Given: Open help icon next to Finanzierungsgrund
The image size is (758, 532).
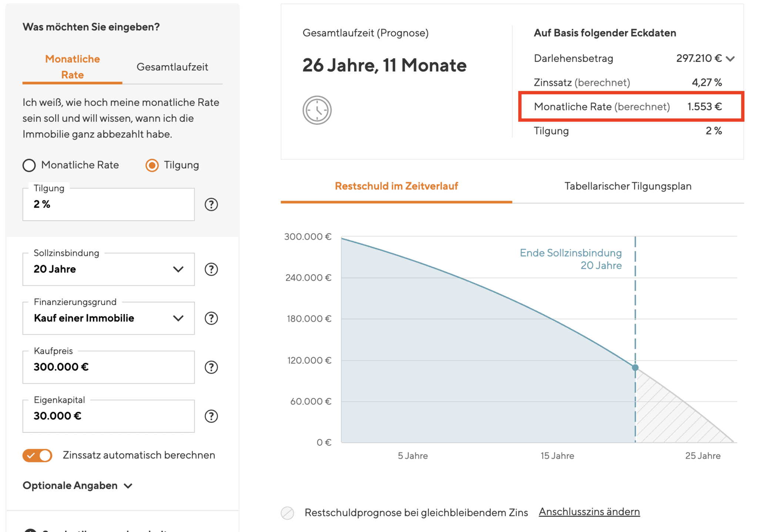Looking at the screenshot, I should [x=211, y=318].
